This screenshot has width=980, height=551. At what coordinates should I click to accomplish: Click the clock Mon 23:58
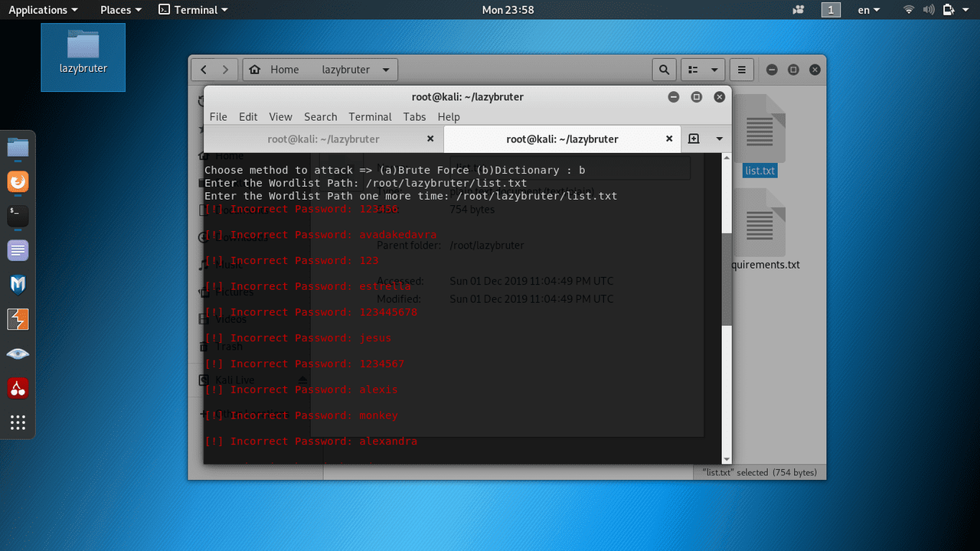tap(508, 10)
